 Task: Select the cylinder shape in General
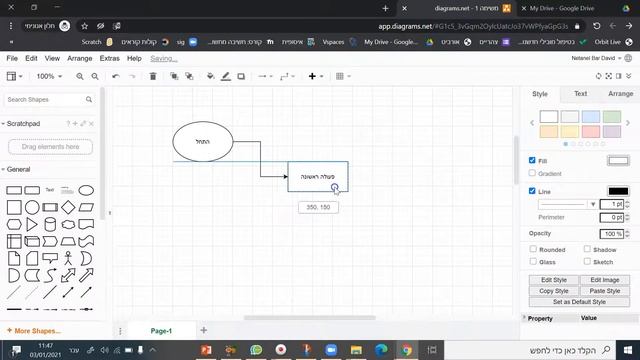pyautogui.click(x=50, y=224)
